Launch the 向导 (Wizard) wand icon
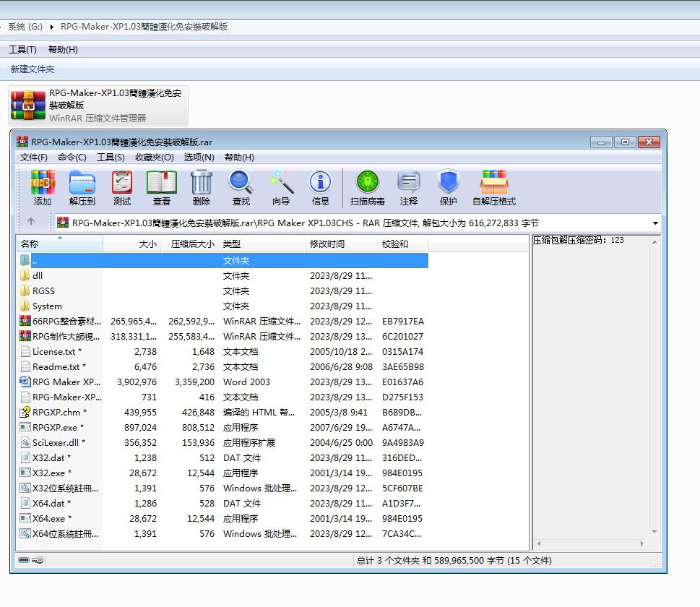The width and height of the screenshot is (700, 607). pyautogui.click(x=281, y=188)
